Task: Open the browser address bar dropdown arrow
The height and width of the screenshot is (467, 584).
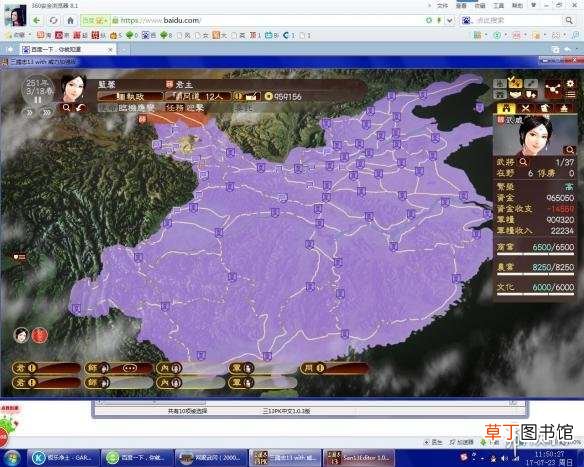Action: [x=450, y=20]
